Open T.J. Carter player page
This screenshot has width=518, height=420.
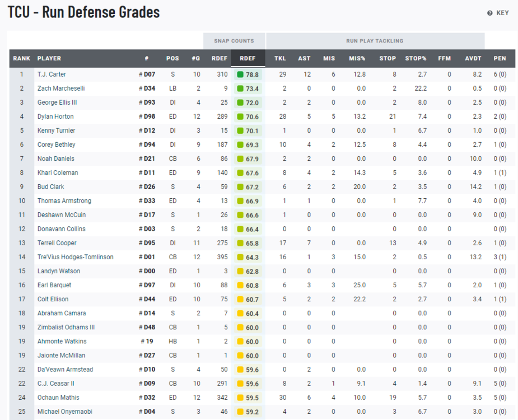coord(52,74)
